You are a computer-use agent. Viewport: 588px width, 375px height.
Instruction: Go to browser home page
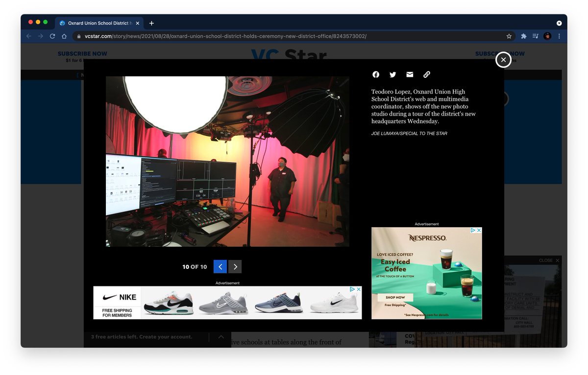pos(64,36)
